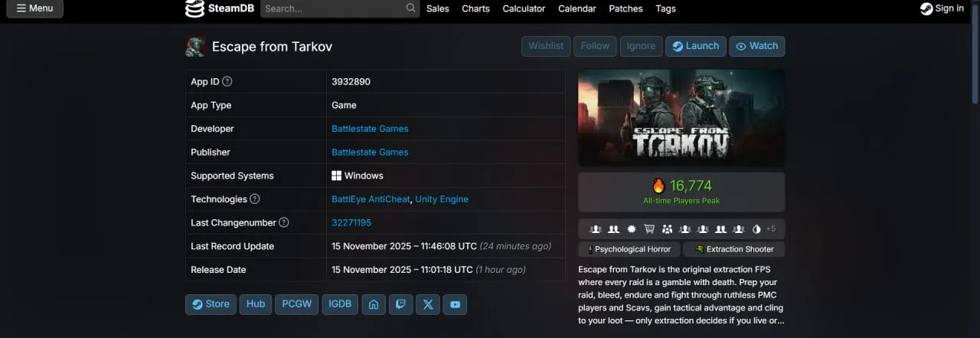The height and width of the screenshot is (338, 980).
Task: Open the Battlestate Games publisher link
Action: pyautogui.click(x=370, y=153)
